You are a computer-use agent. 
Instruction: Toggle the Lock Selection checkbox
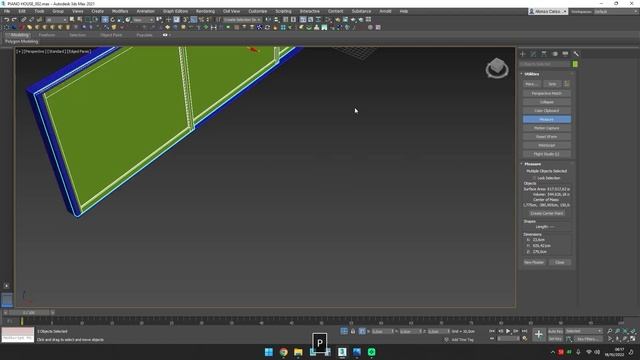click(x=534, y=178)
